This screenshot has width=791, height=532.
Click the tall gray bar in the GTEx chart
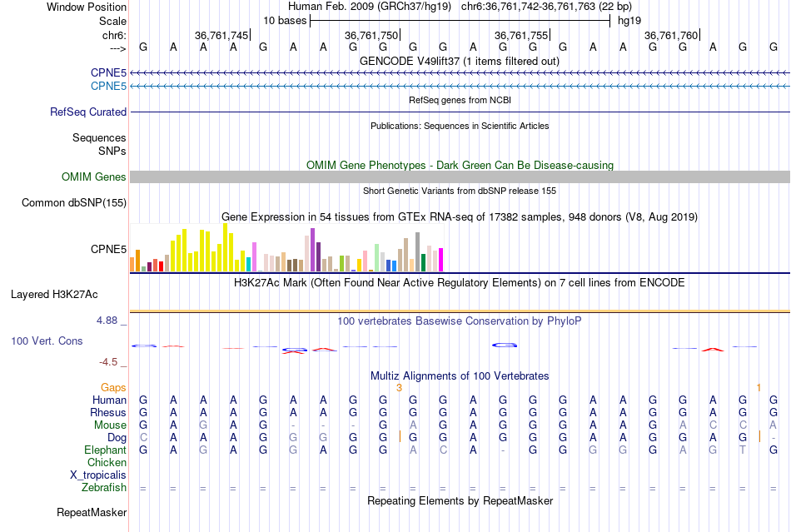tap(418, 252)
